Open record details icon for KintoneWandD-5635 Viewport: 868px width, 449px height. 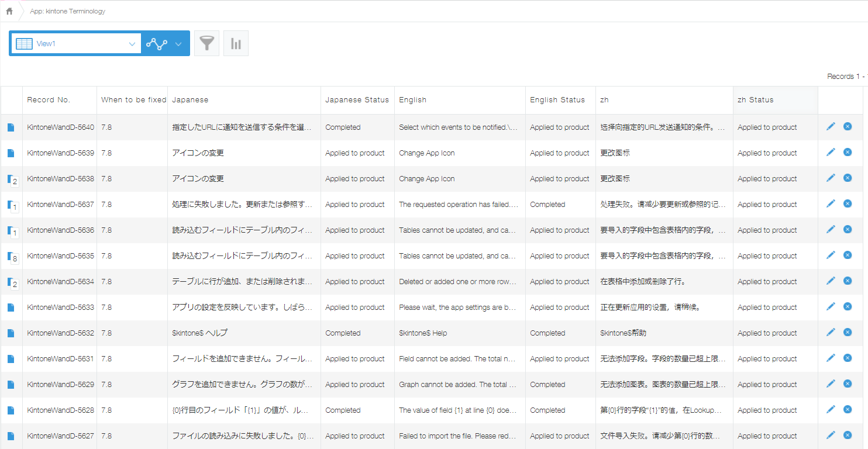tap(12, 257)
